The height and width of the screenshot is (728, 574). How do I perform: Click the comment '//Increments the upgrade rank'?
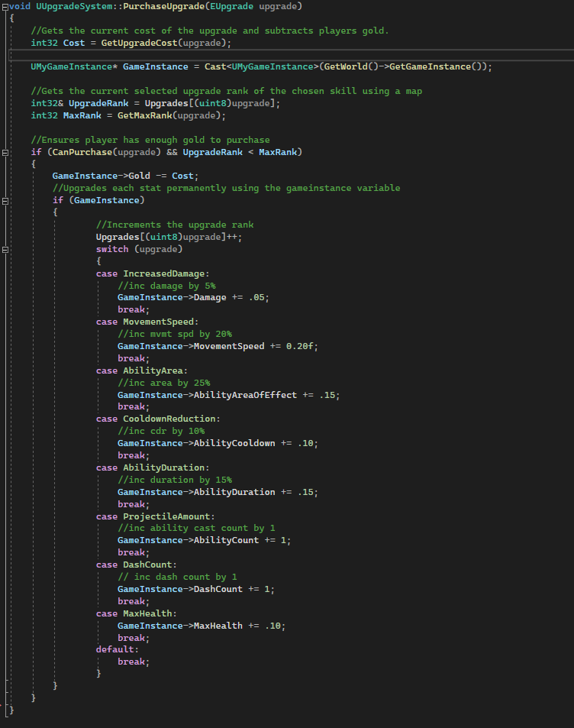coord(175,225)
